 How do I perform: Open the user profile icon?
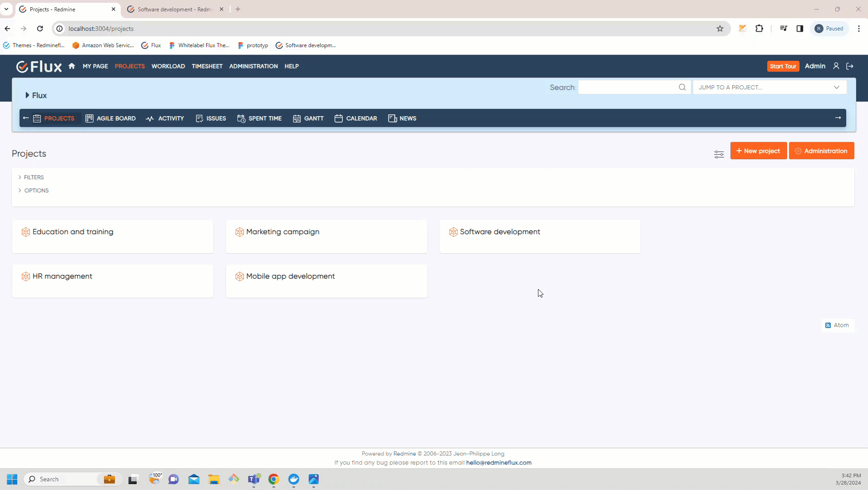(x=836, y=66)
